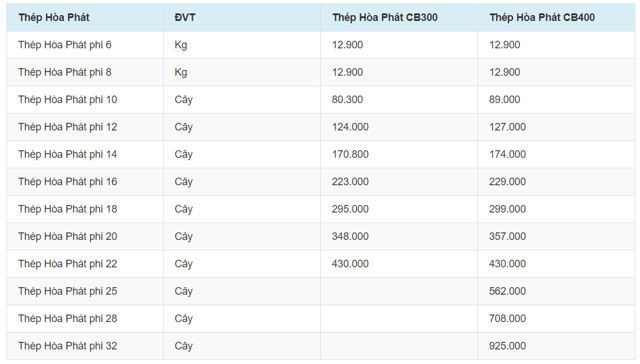This screenshot has height=364, width=640.
Task: Click CB300 price 295.000 for phi 18
Action: [350, 209]
